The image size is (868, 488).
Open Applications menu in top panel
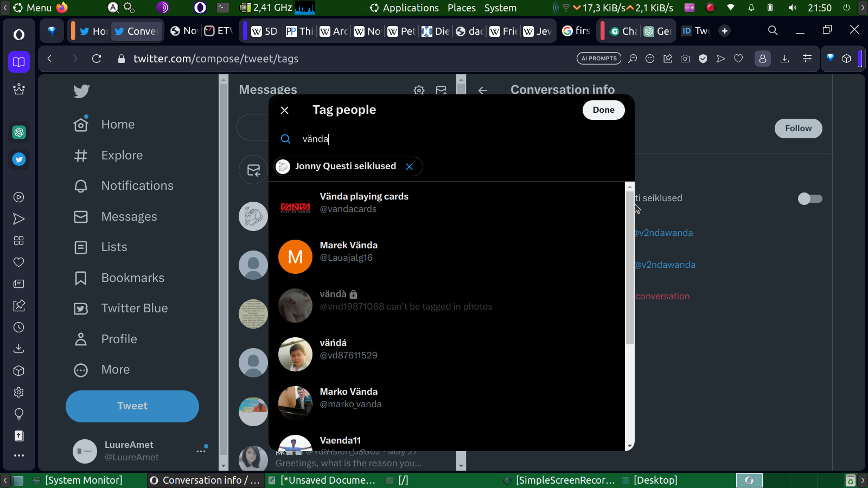pyautogui.click(x=404, y=8)
